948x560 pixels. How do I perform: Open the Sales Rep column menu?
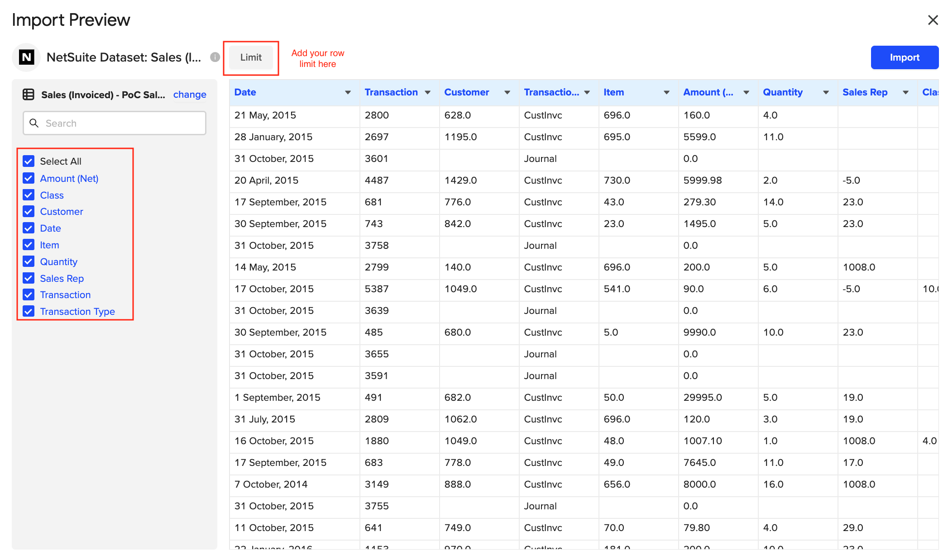905,92
